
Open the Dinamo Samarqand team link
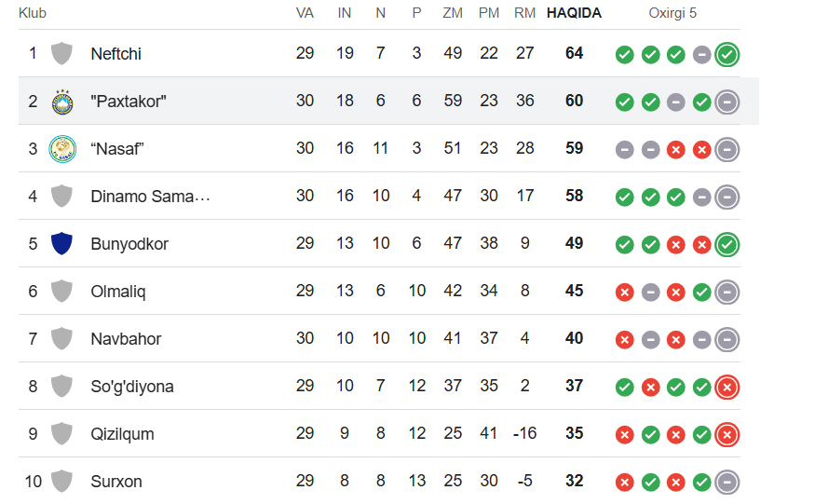(x=150, y=197)
